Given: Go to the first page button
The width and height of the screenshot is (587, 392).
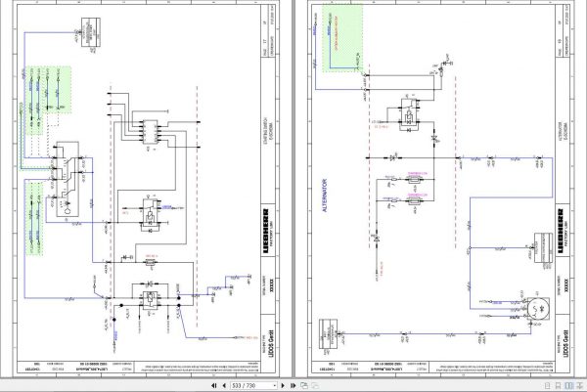Looking at the screenshot, I should point(213,385).
